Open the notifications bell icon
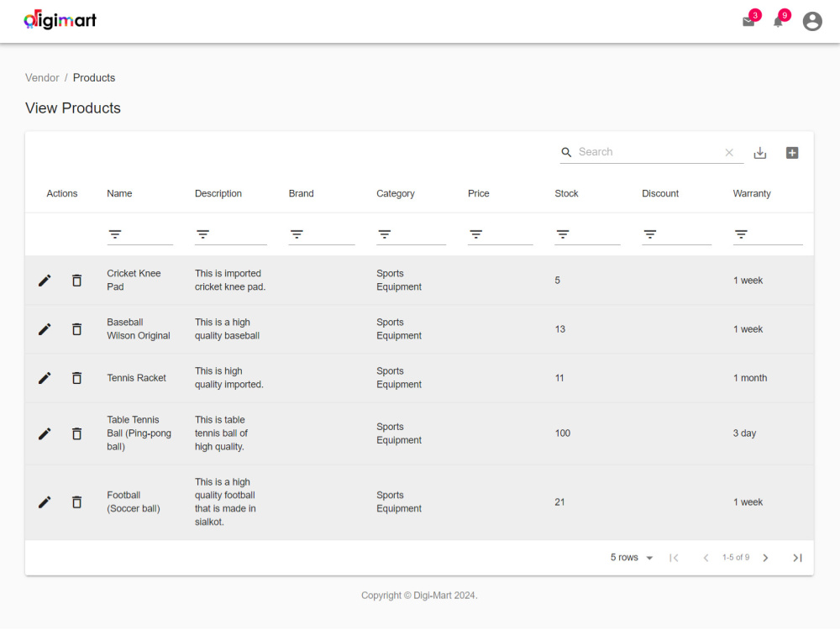Viewport: 840px width, 630px height. click(x=778, y=22)
